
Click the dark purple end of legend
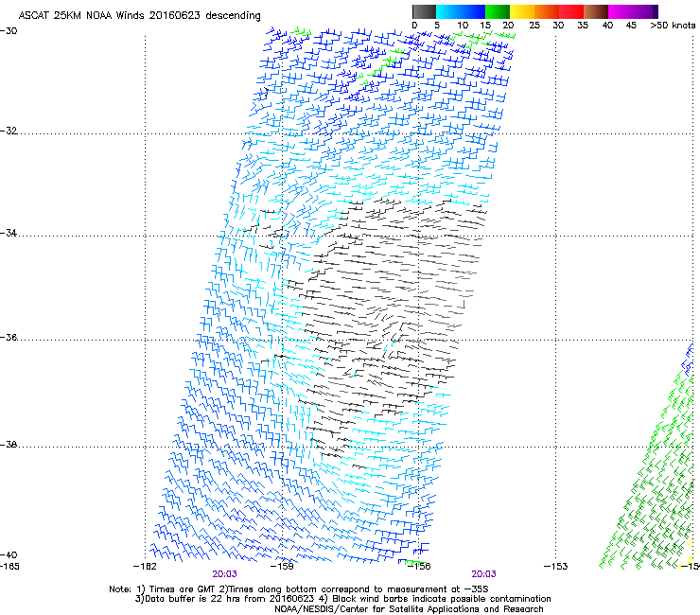tap(655, 11)
